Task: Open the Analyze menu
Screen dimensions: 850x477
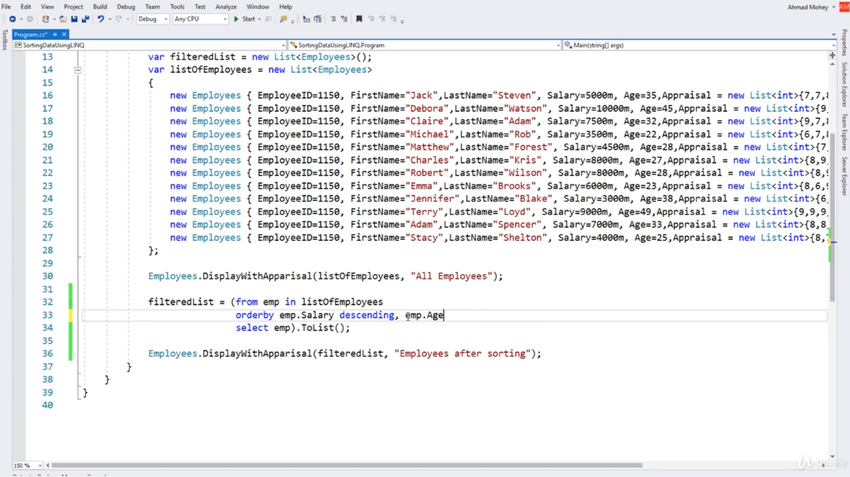Action: click(x=226, y=7)
